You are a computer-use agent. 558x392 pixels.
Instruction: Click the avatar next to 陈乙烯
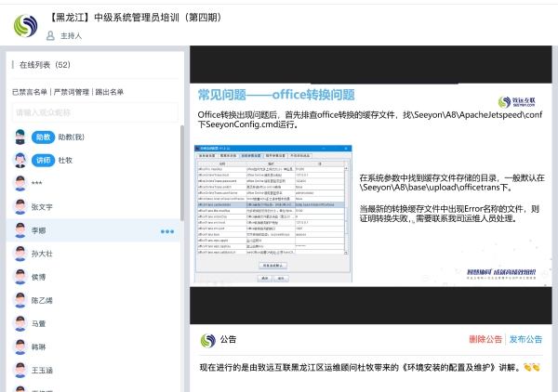coord(20,300)
